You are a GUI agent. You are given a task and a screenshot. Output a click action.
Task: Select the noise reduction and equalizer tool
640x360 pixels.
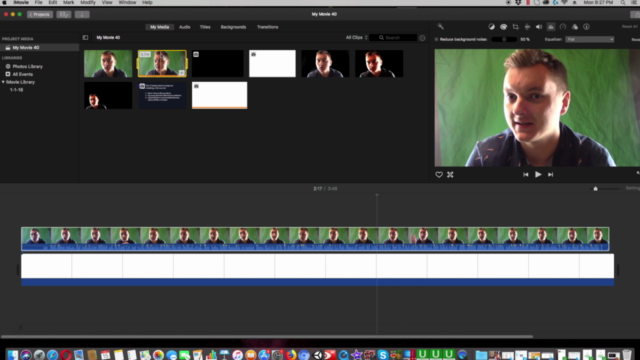pyautogui.click(x=551, y=27)
